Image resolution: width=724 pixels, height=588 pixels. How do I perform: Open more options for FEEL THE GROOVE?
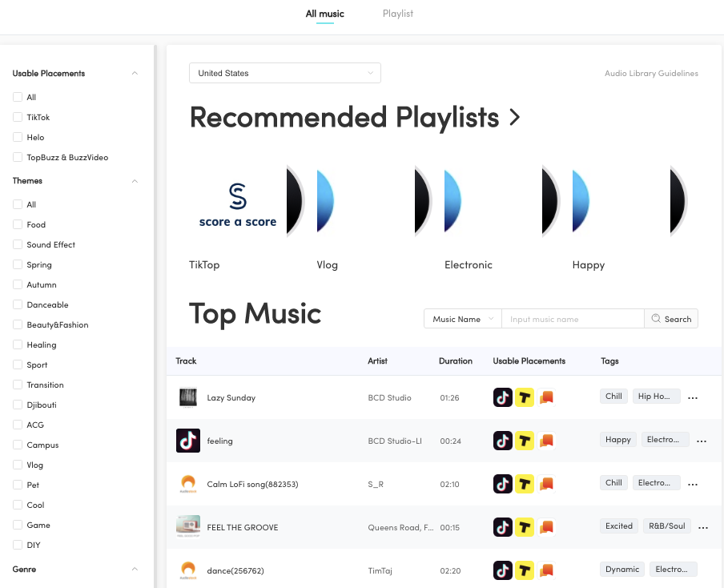tap(703, 527)
